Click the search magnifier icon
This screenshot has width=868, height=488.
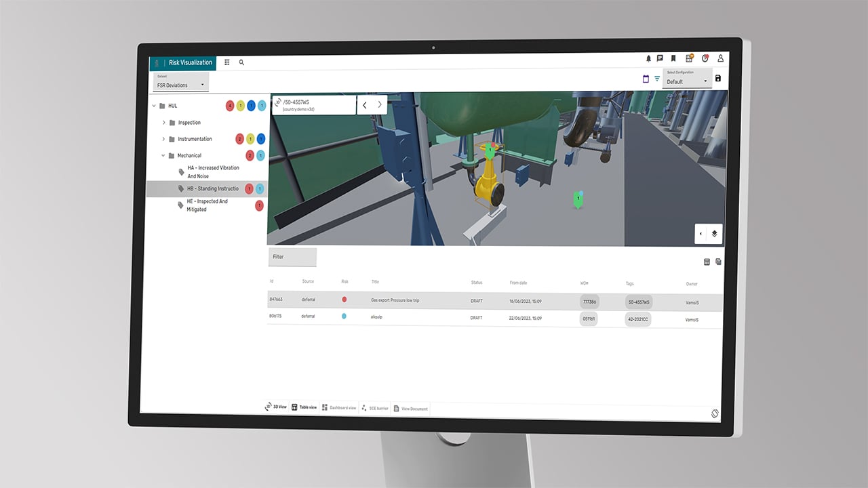click(241, 62)
